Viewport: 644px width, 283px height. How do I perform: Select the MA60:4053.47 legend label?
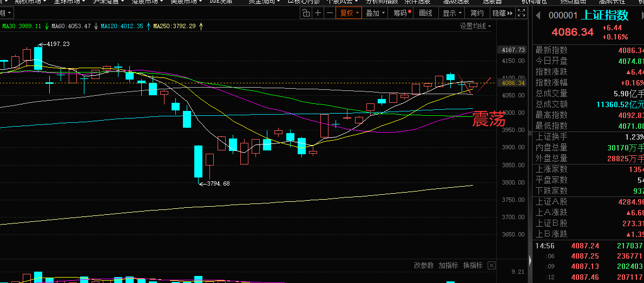click(x=71, y=27)
